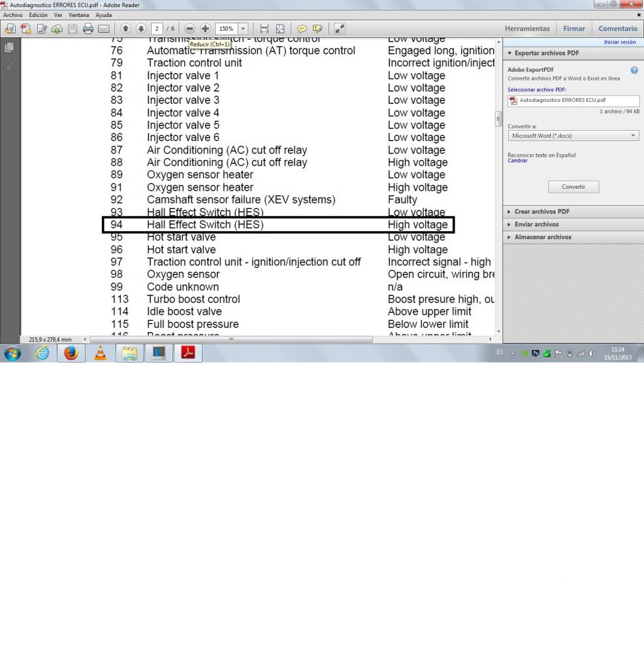Select the highlight text tool

pos(317,29)
